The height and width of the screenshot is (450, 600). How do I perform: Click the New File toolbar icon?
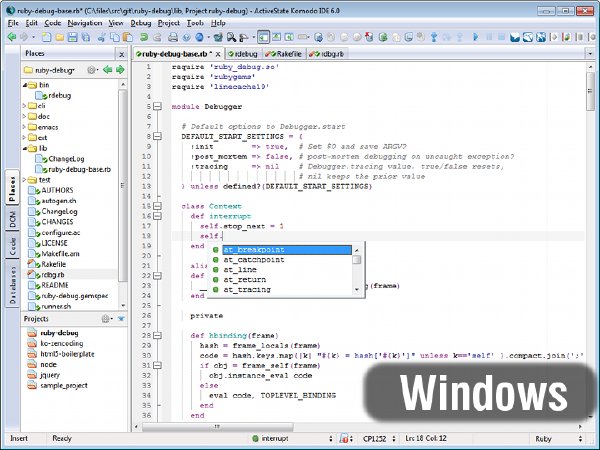(46, 37)
